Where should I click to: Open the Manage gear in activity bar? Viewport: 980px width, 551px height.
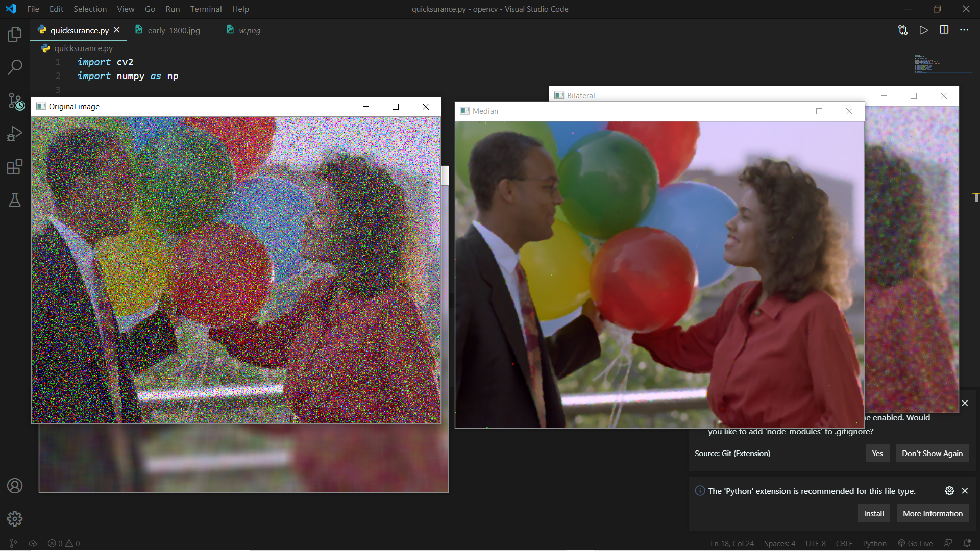point(15,519)
